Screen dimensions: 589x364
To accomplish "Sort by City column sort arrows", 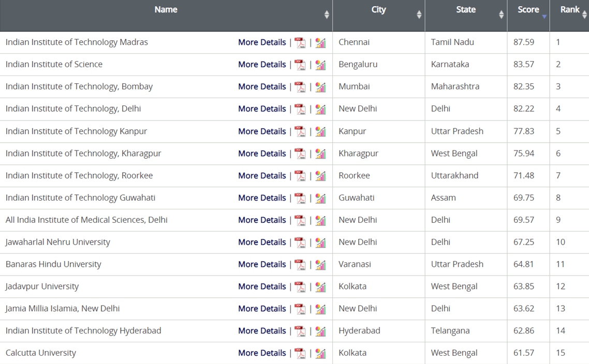I will click(x=419, y=14).
